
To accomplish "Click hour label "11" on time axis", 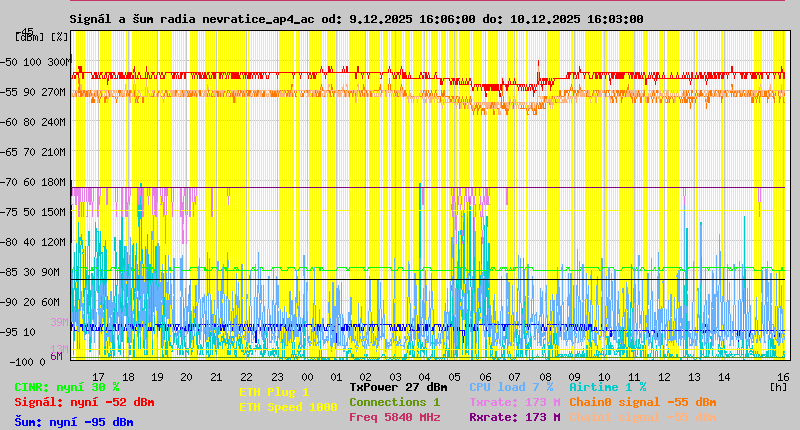I will (634, 377).
